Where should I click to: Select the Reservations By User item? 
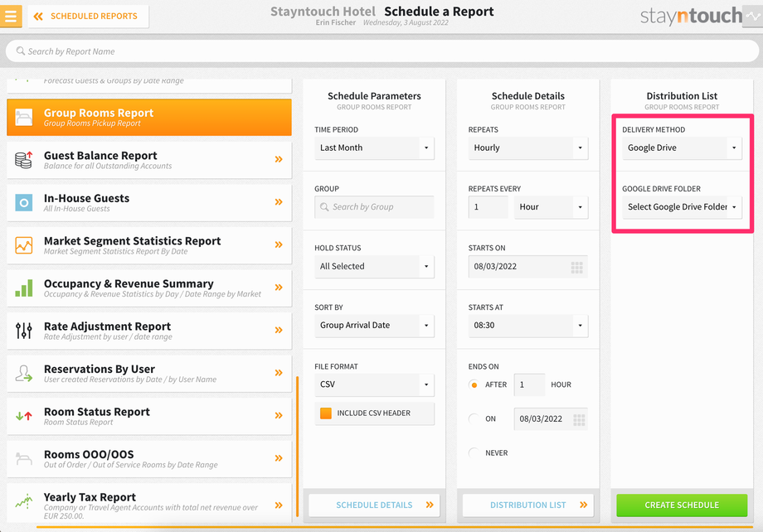point(149,374)
